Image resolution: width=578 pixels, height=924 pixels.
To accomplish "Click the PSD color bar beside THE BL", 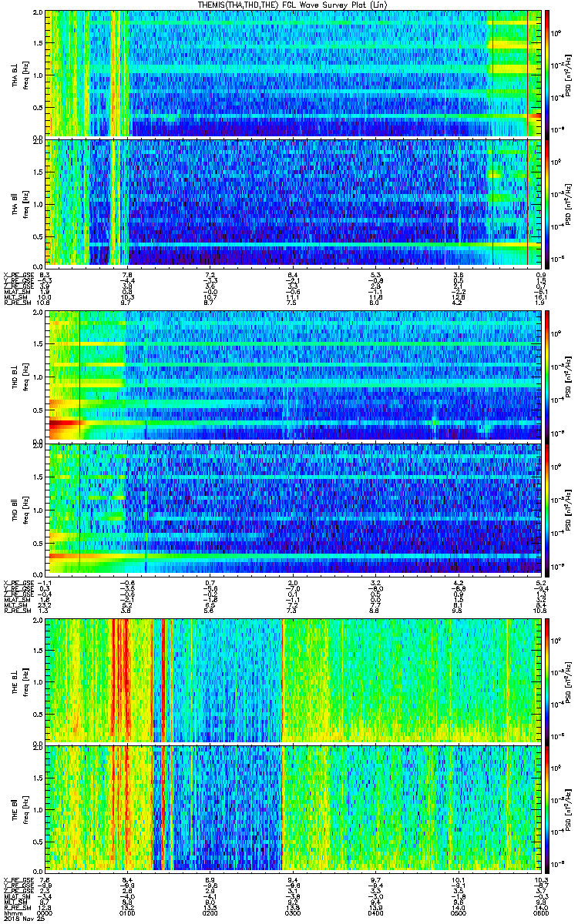I will [547, 681].
